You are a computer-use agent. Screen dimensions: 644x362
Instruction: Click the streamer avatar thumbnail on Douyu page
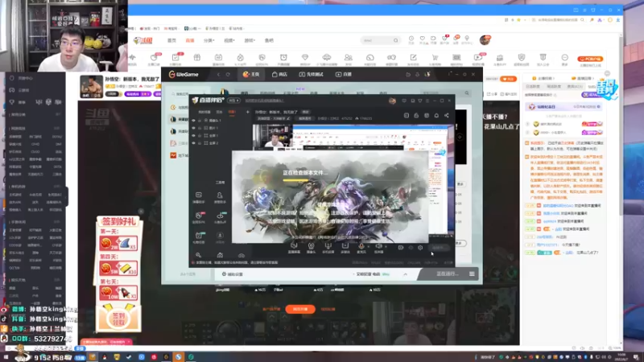(x=91, y=87)
